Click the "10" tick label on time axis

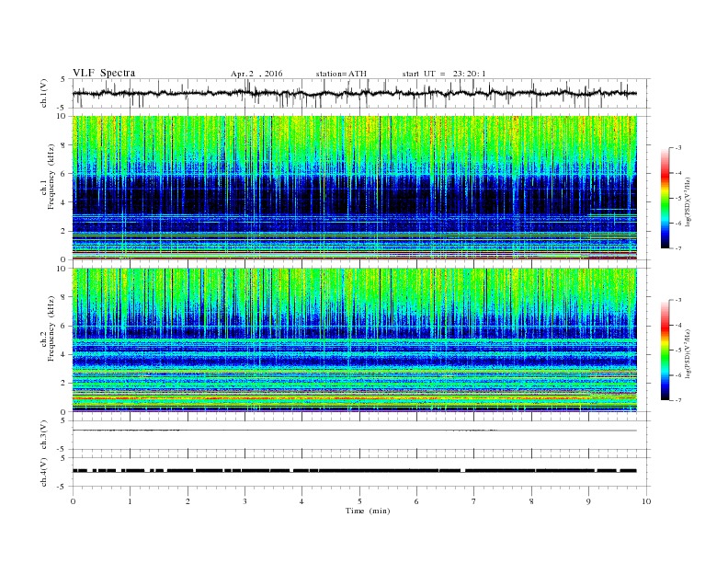(x=646, y=501)
